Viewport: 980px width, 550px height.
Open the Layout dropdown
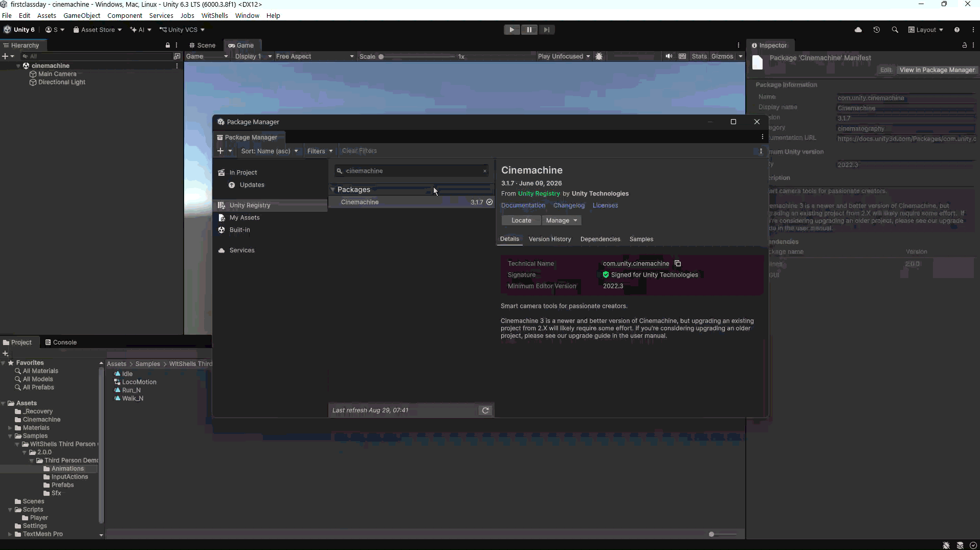click(925, 30)
